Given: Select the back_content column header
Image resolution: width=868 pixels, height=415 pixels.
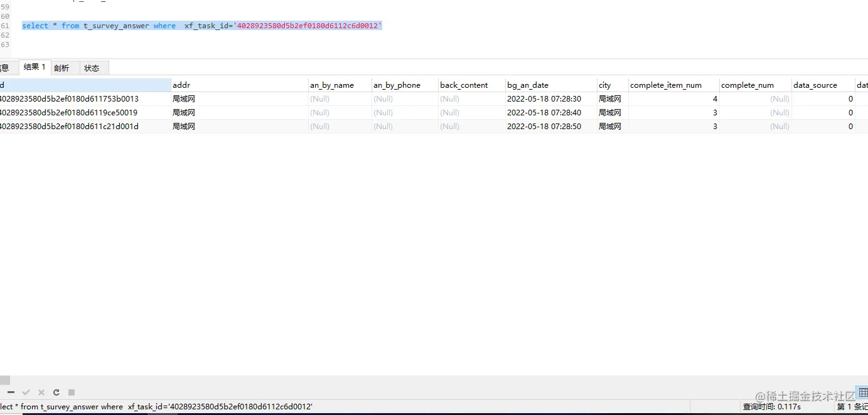Looking at the screenshot, I should coord(472,85).
